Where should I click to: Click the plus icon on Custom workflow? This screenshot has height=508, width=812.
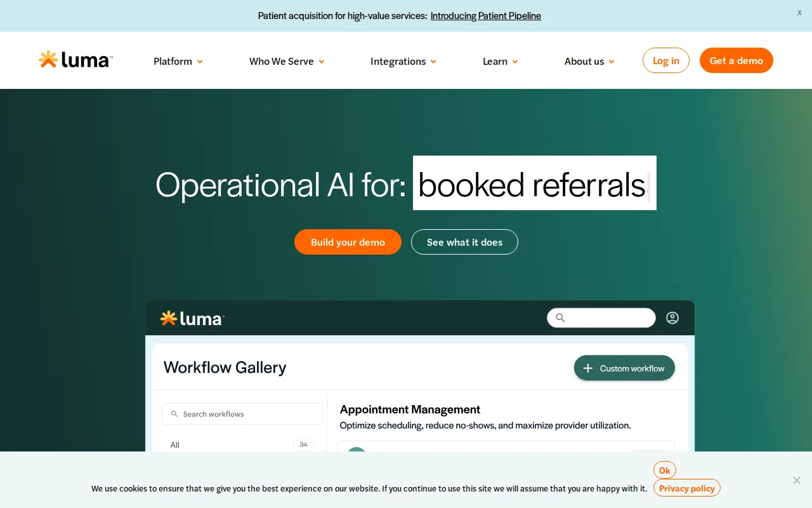click(x=588, y=368)
